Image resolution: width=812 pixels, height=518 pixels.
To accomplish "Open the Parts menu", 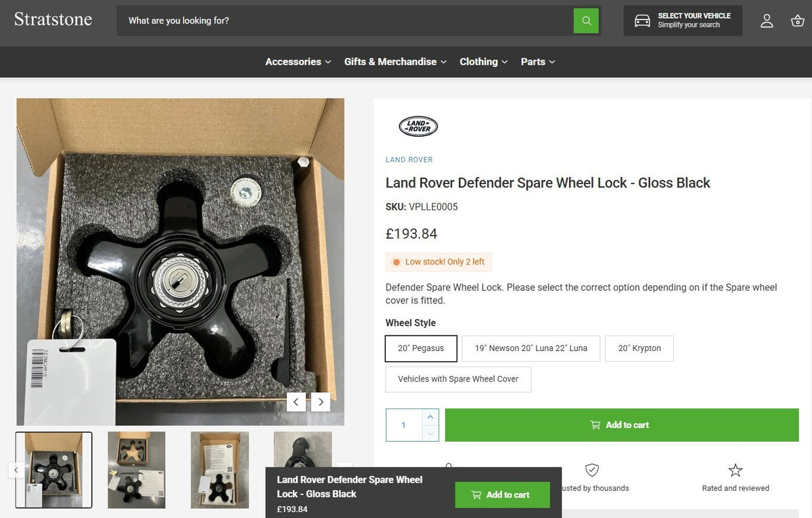I will coord(538,62).
